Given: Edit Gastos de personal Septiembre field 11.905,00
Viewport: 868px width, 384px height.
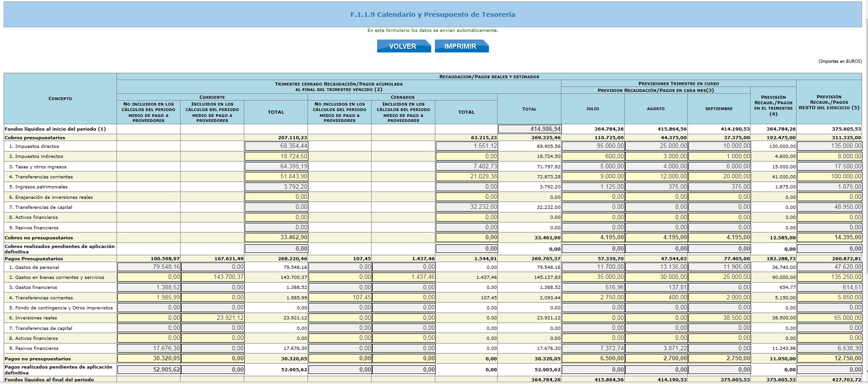Looking at the screenshot, I should [719, 267].
